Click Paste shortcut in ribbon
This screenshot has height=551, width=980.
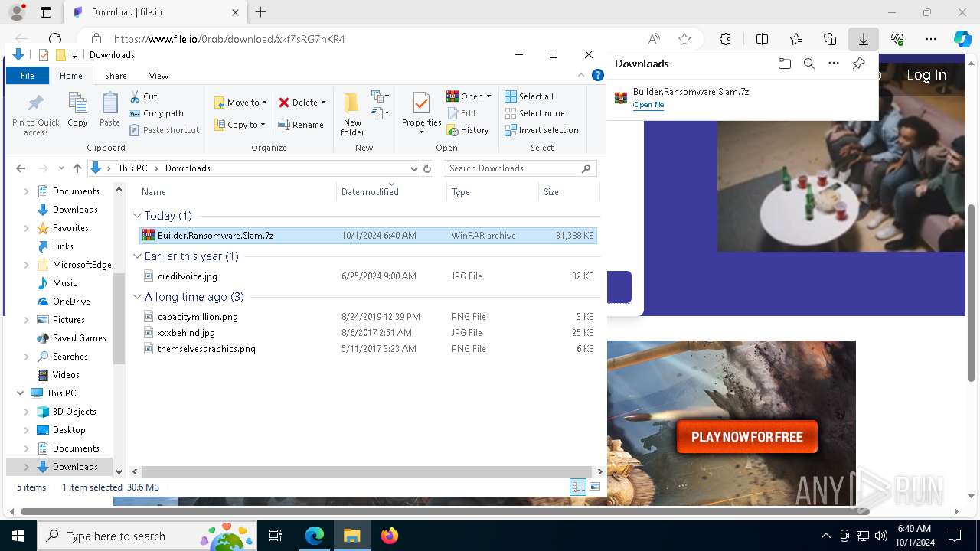(164, 130)
